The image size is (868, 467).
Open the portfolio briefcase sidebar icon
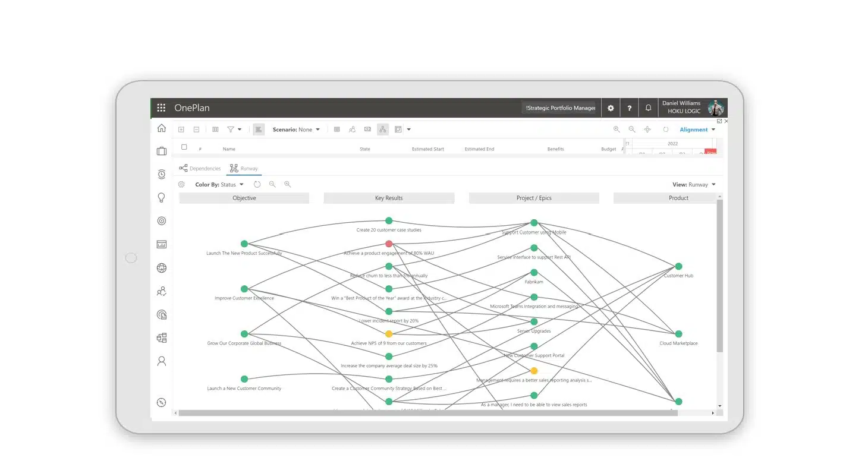(161, 152)
